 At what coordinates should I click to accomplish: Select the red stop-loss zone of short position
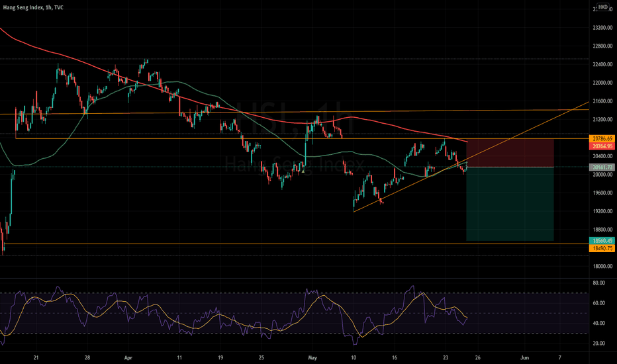(510, 153)
